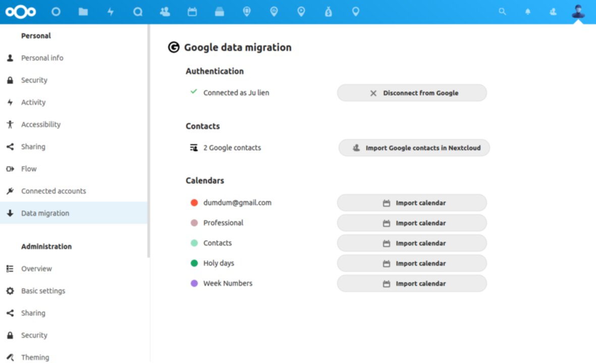Open the user avatar menu
This screenshot has width=596, height=364.
(x=578, y=12)
